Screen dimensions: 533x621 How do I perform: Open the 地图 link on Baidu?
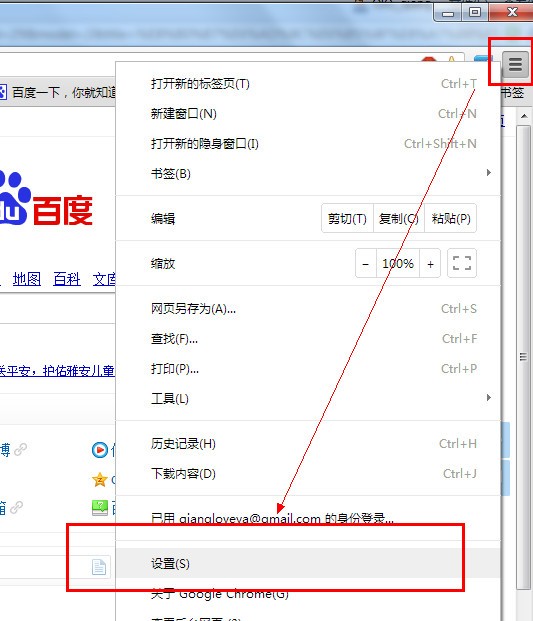(x=27, y=279)
